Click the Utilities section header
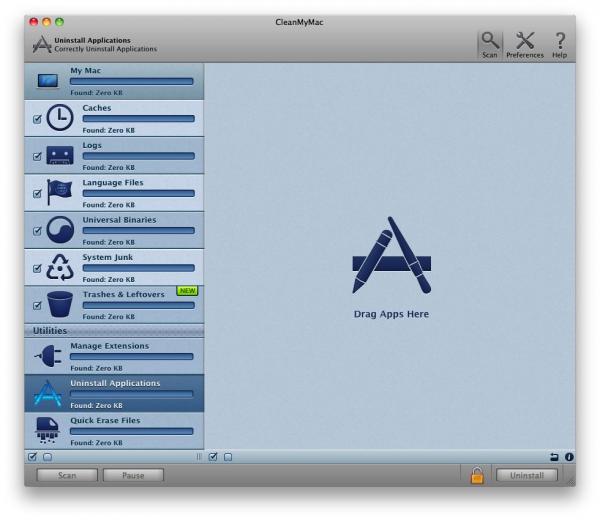 point(114,331)
